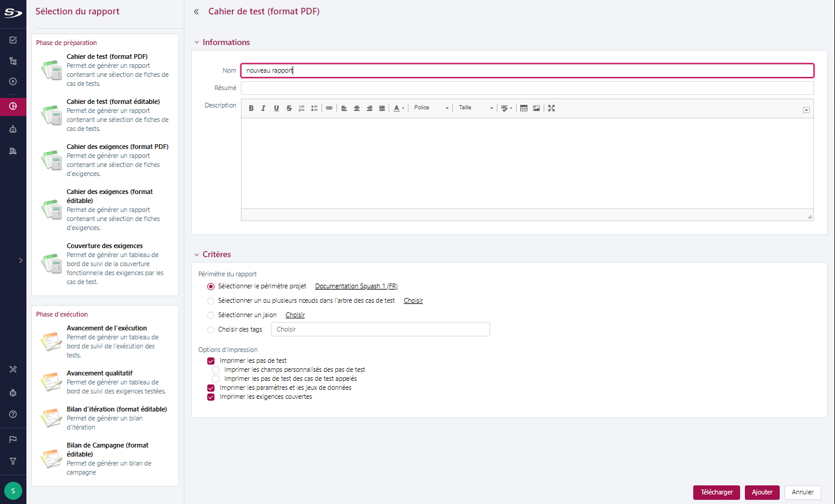Open the 'Police' font dropdown

click(x=430, y=108)
